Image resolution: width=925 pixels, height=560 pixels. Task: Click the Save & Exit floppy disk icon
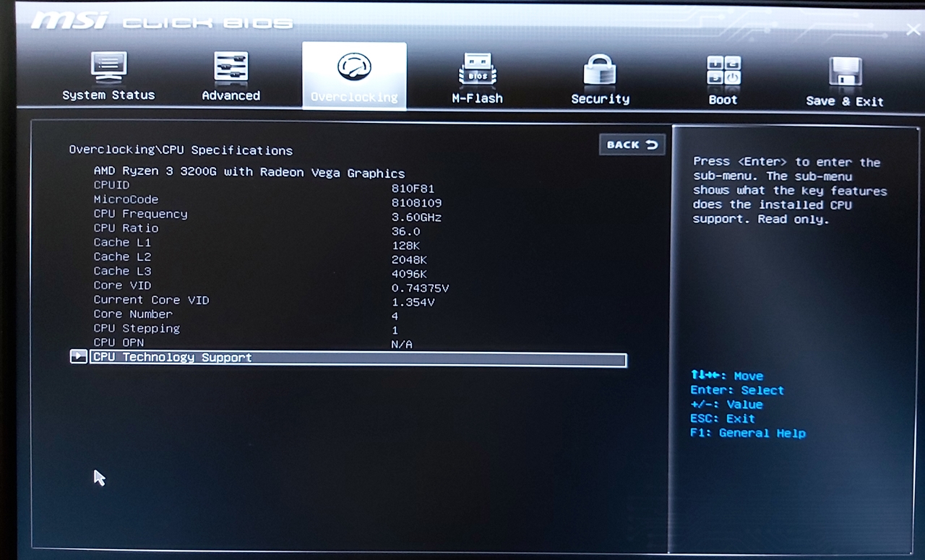coord(845,72)
